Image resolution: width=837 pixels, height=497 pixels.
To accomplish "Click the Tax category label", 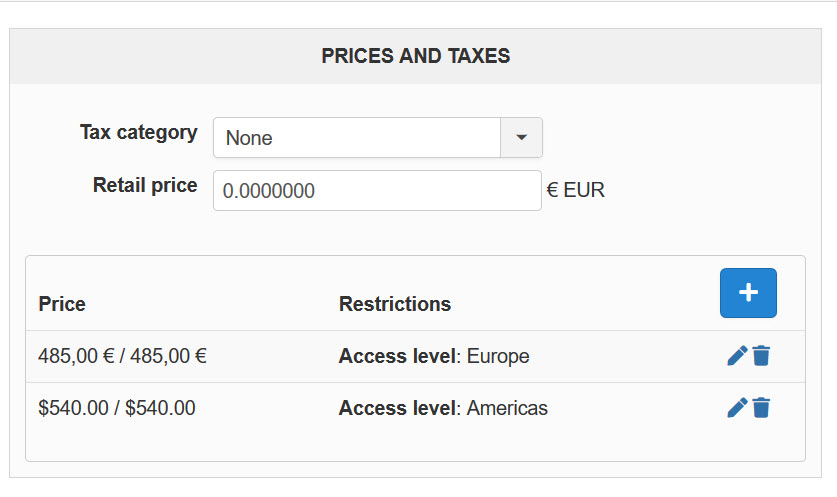I will 139,132.
